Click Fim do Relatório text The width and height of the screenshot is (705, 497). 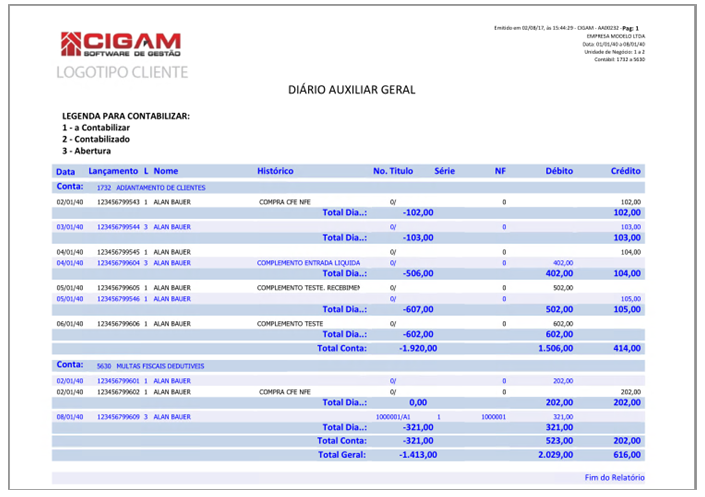[615, 478]
